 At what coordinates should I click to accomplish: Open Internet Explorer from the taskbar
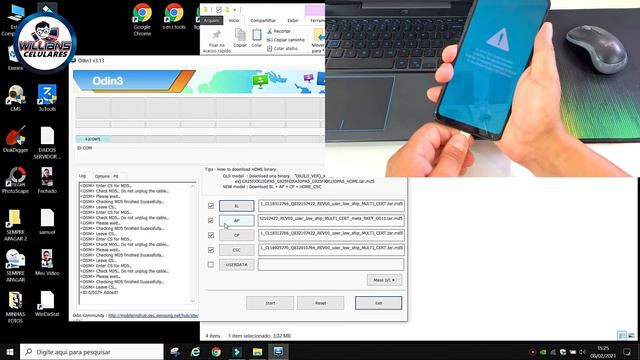coord(196,351)
